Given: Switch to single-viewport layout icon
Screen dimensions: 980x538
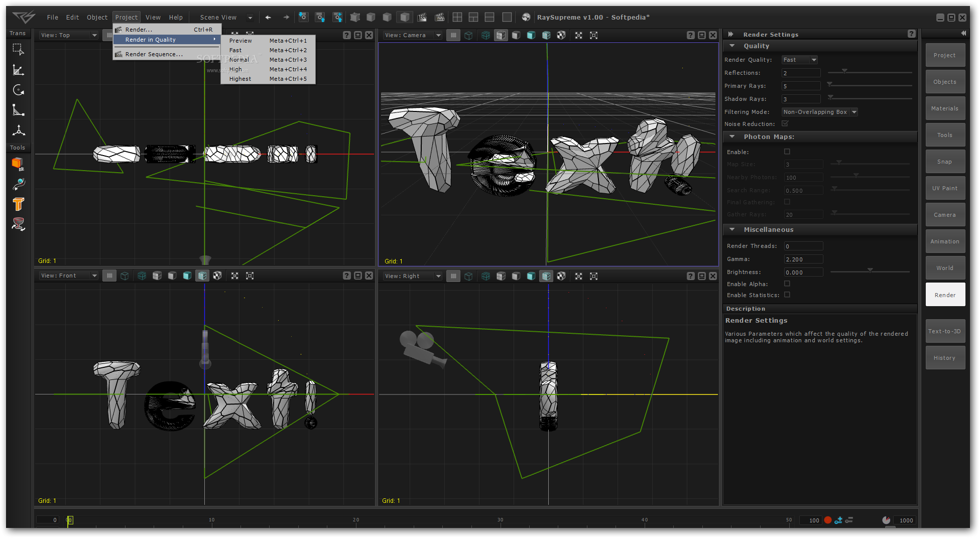Looking at the screenshot, I should (507, 18).
